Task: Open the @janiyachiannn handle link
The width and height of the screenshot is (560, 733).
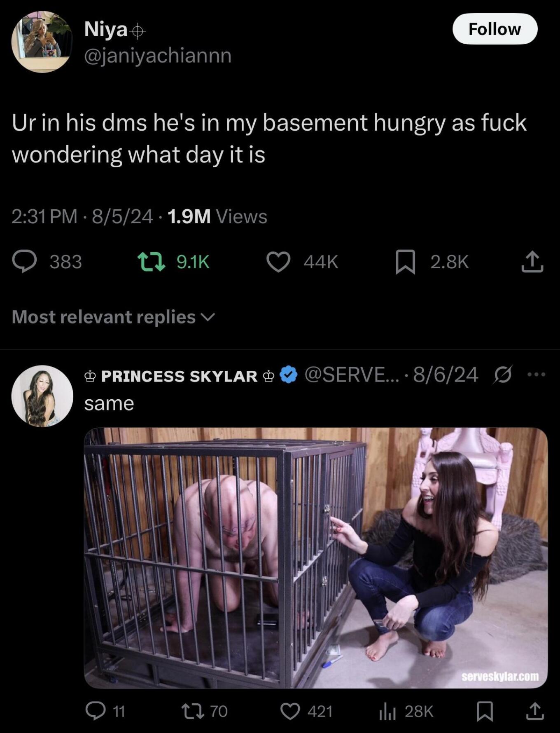Action: click(158, 55)
